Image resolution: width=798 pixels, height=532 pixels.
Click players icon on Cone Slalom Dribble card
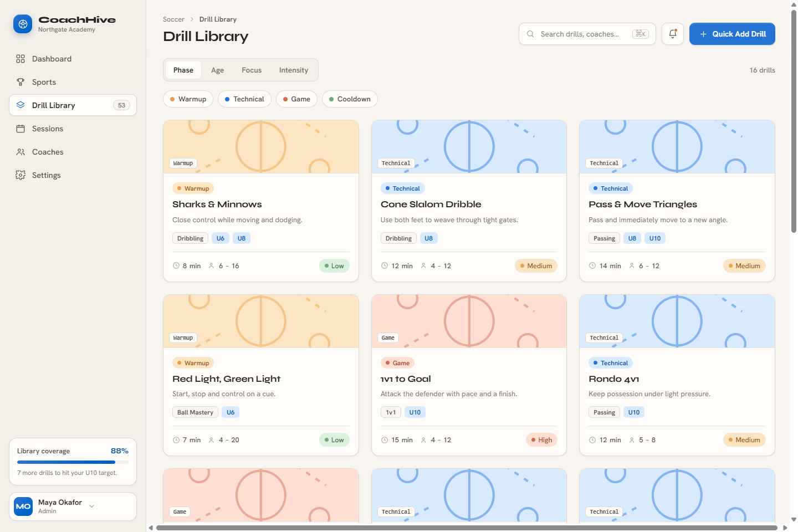(x=423, y=266)
